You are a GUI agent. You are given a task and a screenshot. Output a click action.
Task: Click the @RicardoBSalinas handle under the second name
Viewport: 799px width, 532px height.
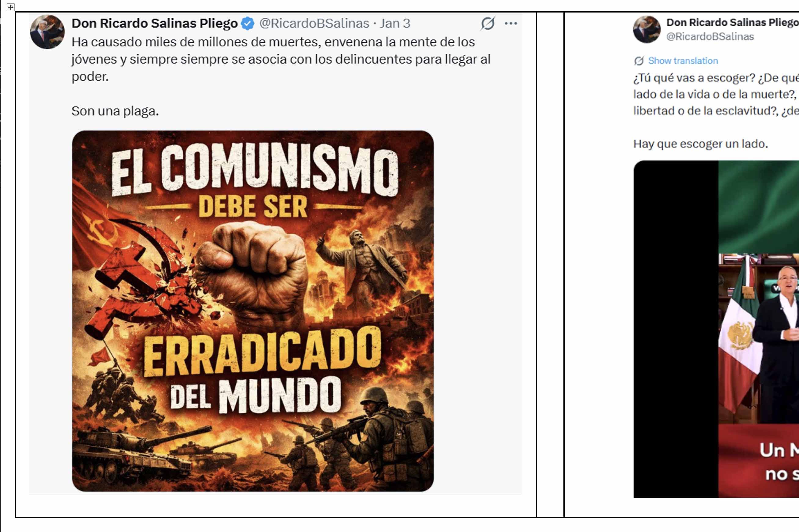click(710, 37)
